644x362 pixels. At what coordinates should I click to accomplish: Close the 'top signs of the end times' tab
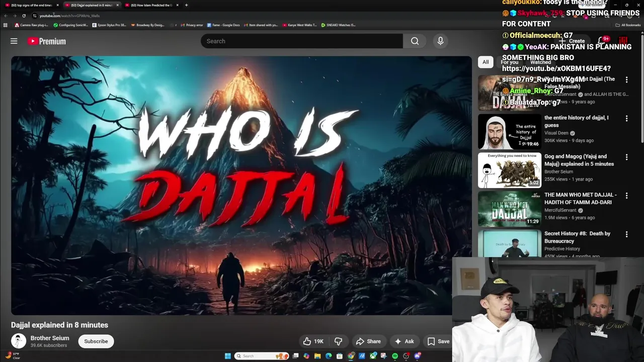coord(57,5)
